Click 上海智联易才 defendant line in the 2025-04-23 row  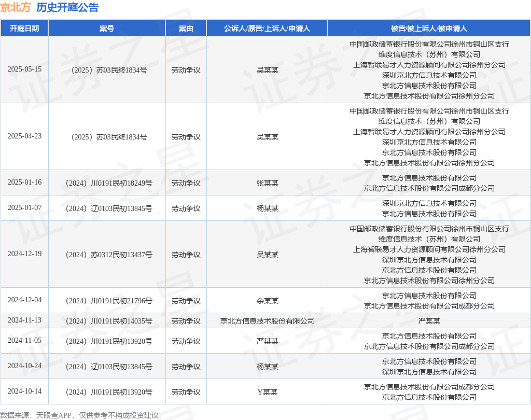tap(429, 132)
